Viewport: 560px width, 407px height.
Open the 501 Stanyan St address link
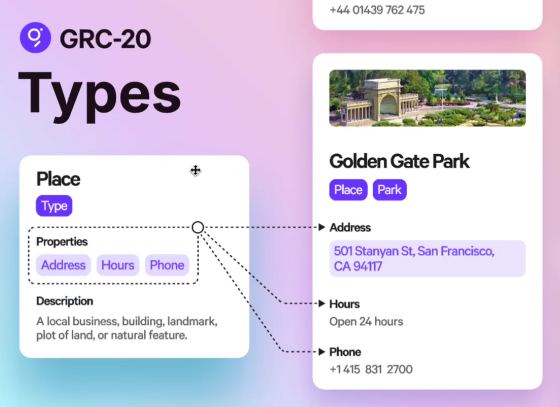coord(428,259)
